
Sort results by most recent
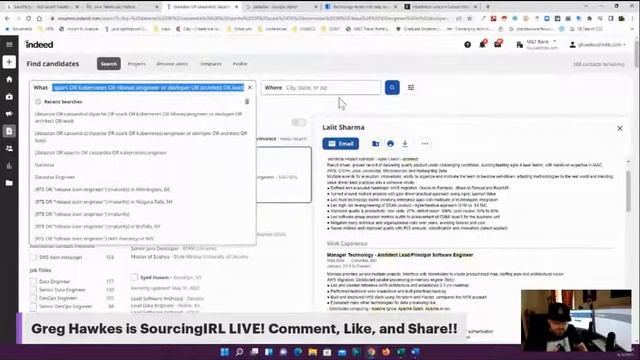point(293,139)
